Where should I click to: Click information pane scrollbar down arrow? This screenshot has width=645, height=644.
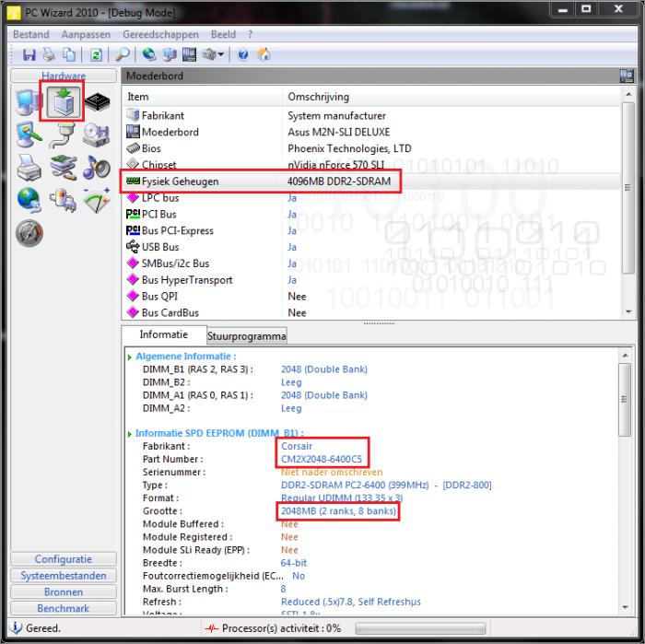[x=626, y=607]
